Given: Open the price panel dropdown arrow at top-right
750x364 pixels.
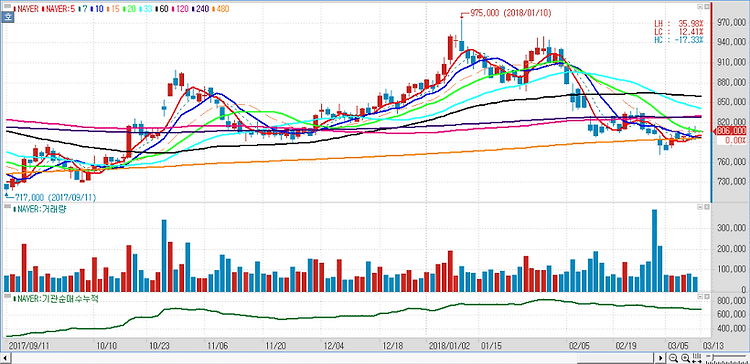Looking at the screenshot, I should point(700,7).
